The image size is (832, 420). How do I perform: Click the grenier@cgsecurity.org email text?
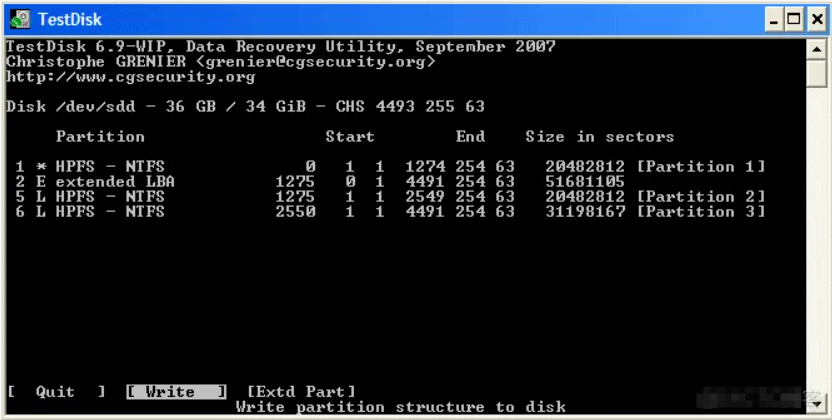[316, 62]
